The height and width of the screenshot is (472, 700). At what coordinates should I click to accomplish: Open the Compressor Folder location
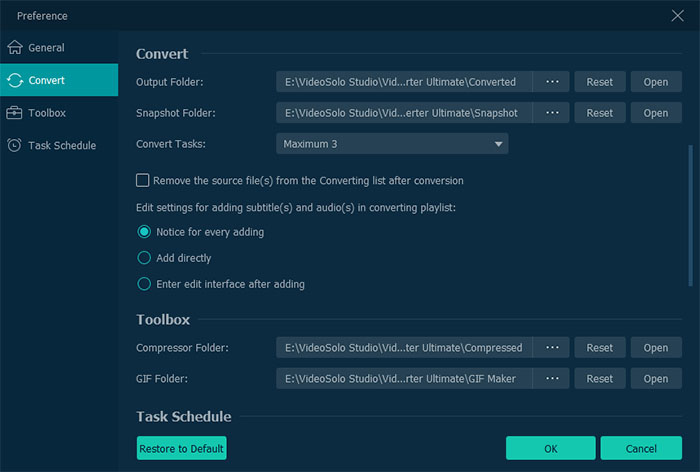[656, 347]
